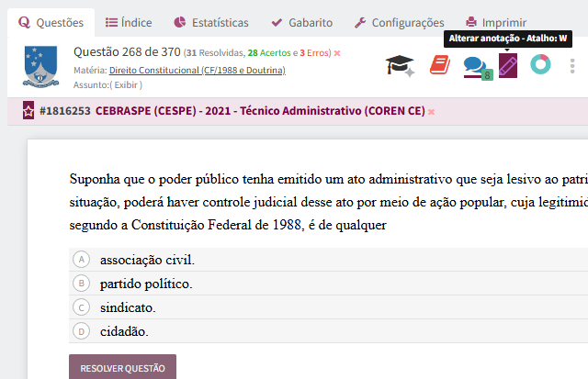Open Direito Constitucional matéria link
Viewport: 588px width, 379px height.
(x=198, y=70)
